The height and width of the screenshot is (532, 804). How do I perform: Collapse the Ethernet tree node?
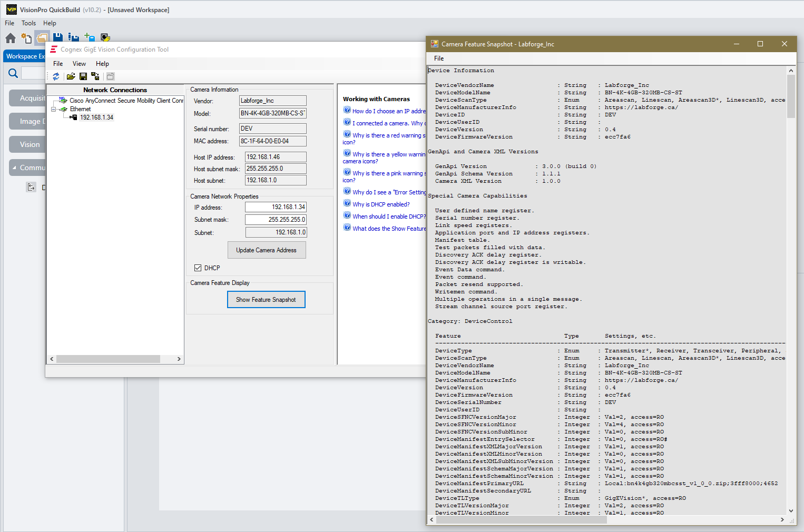tap(54, 109)
